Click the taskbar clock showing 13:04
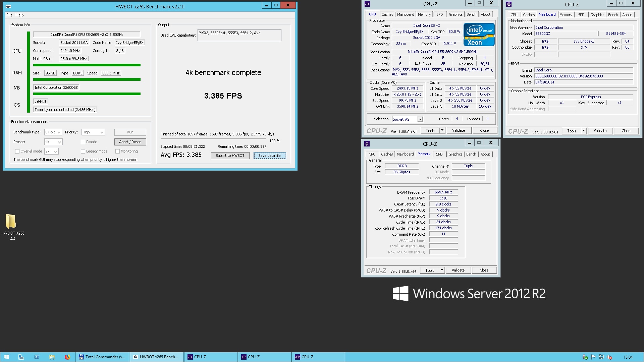Image resolution: width=644 pixels, height=362 pixels. pyautogui.click(x=628, y=357)
